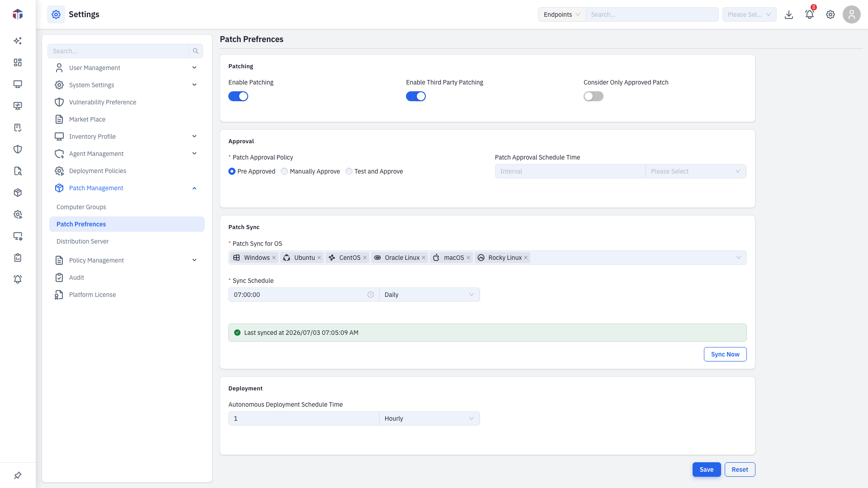Expand System Settings section
This screenshot has height=488, width=868.
click(x=194, y=85)
